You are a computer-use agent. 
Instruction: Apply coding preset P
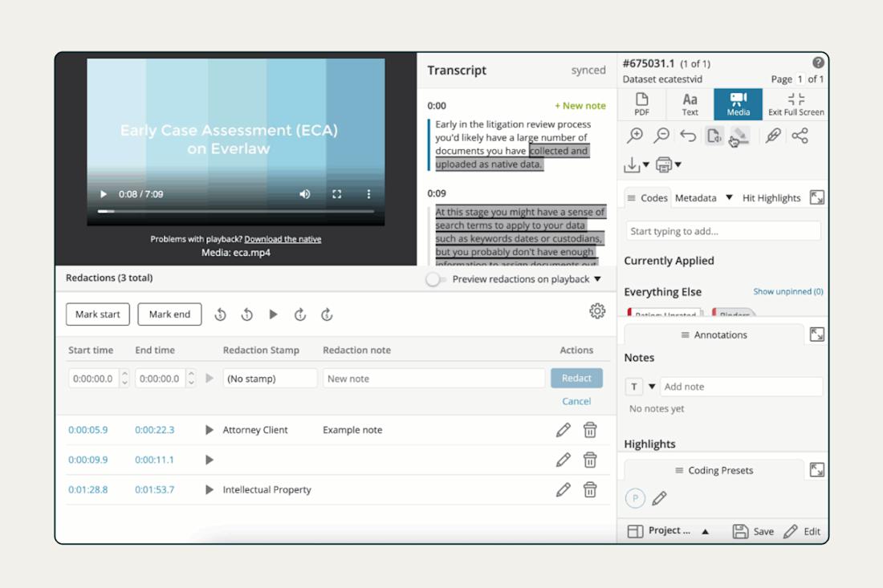(x=635, y=498)
